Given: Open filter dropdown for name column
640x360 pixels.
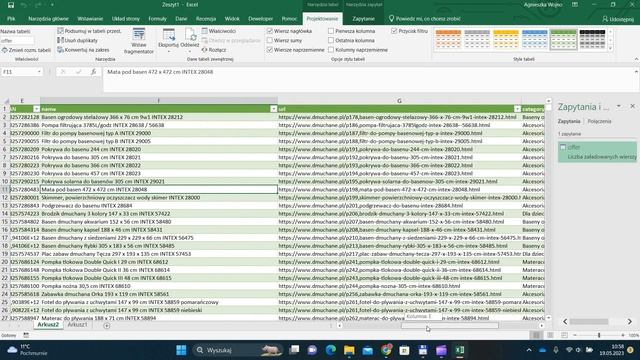Looking at the screenshot, I should tap(273, 109).
